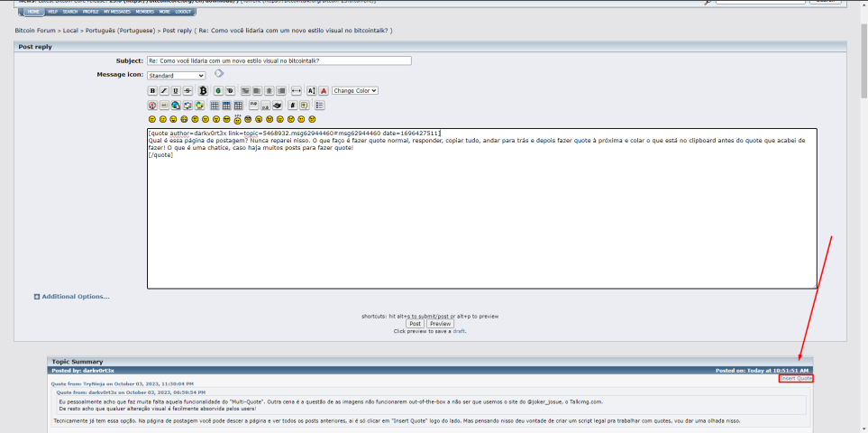Apply green glow text effect
The image size is (868, 433).
click(219, 91)
